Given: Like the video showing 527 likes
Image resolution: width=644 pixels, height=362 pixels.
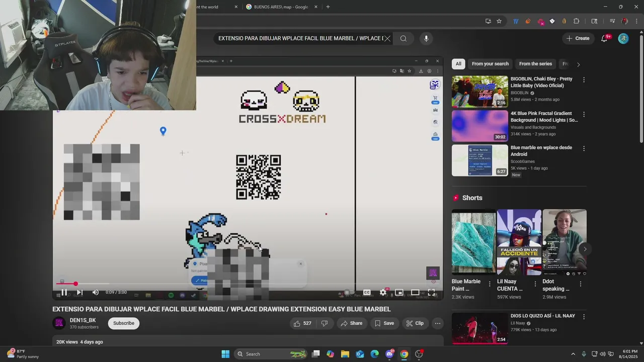Looking at the screenshot, I should (302, 323).
